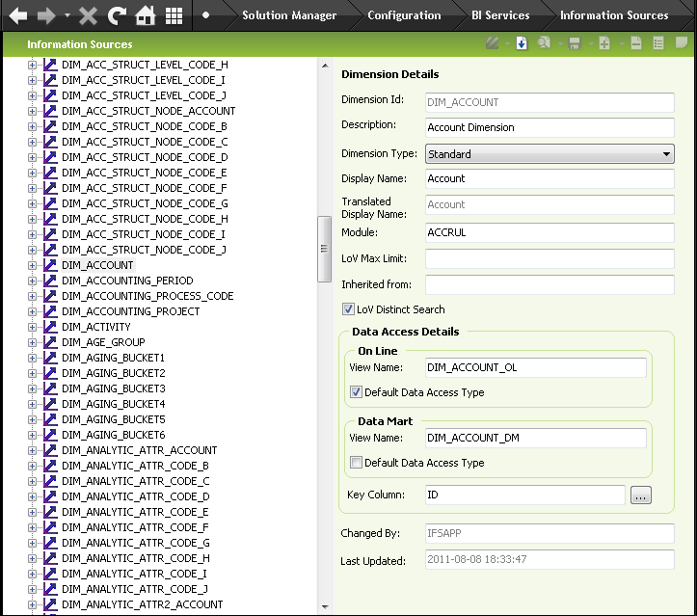Click the Back navigation arrow

(x=17, y=15)
